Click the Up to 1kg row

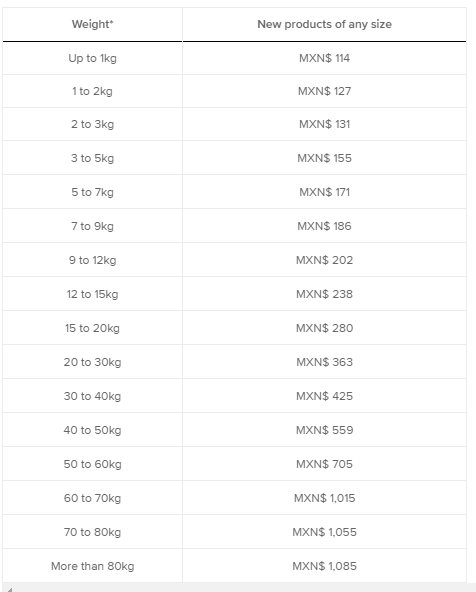click(x=234, y=58)
